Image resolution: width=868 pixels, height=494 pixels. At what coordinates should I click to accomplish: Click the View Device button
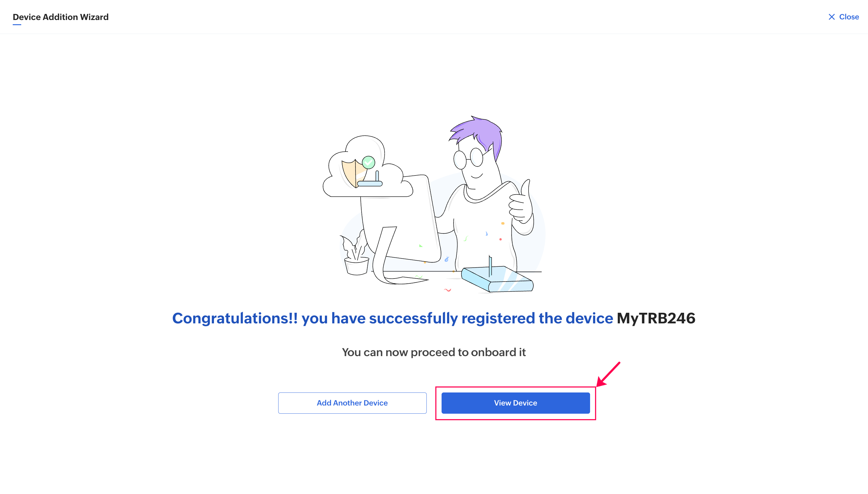515,403
